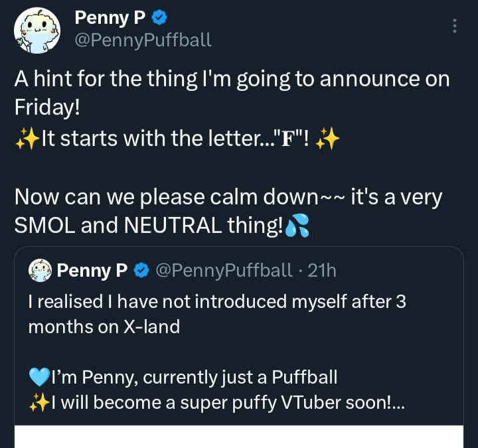Viewport: 478px width, 448px height.
Task: Click the "SMOL and NEUTRAL thing" text line
Action: click(147, 226)
